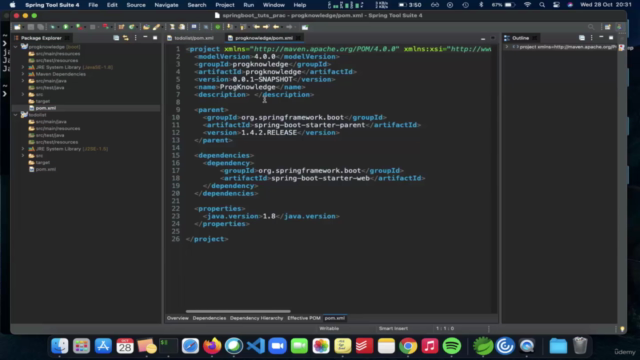
Task: Click the Forward navigation arrow in toolbar
Action: (289, 27)
